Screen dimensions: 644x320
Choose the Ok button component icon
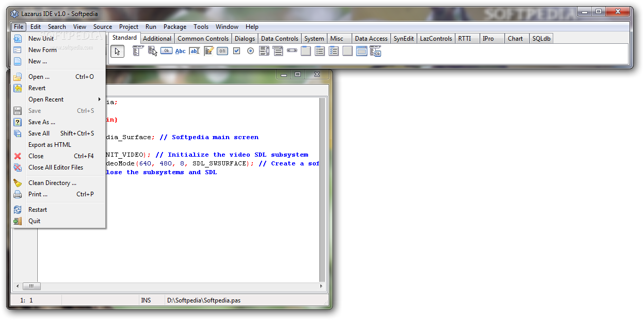(166, 51)
